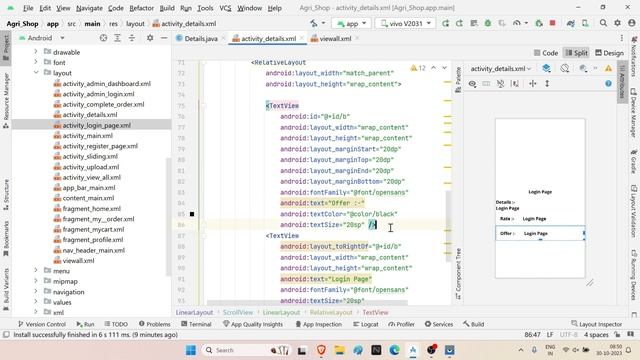Open Microsoft Edge in taskbar
The height and width of the screenshot is (360, 640).
(x=394, y=350)
